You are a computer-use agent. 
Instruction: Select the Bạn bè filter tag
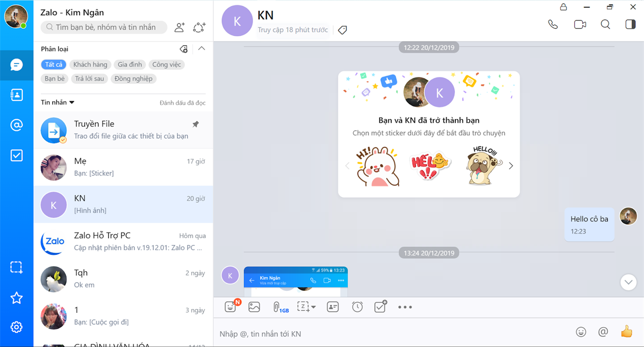point(54,79)
